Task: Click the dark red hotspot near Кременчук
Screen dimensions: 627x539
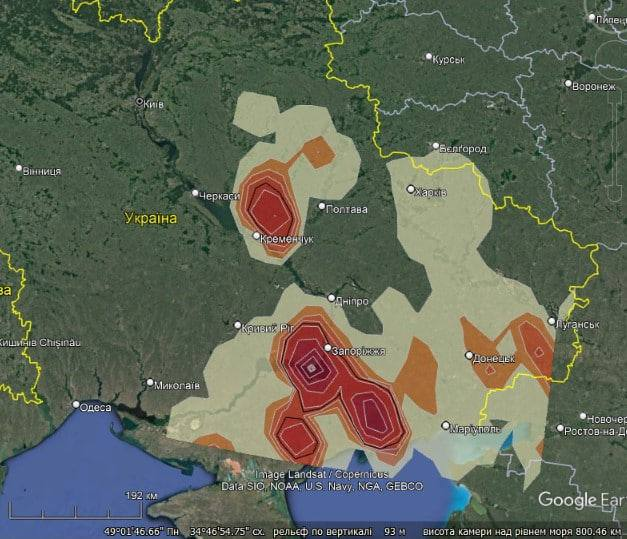Action: coord(268,210)
